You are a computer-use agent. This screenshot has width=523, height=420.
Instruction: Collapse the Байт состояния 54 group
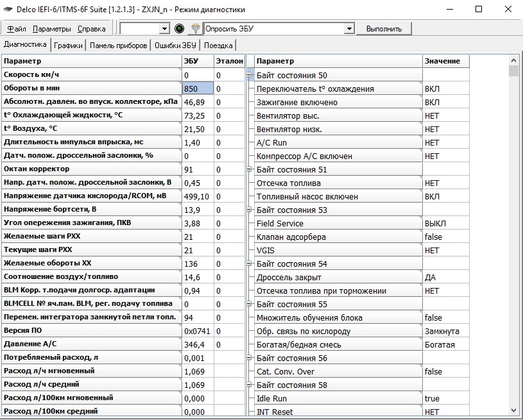click(x=249, y=264)
